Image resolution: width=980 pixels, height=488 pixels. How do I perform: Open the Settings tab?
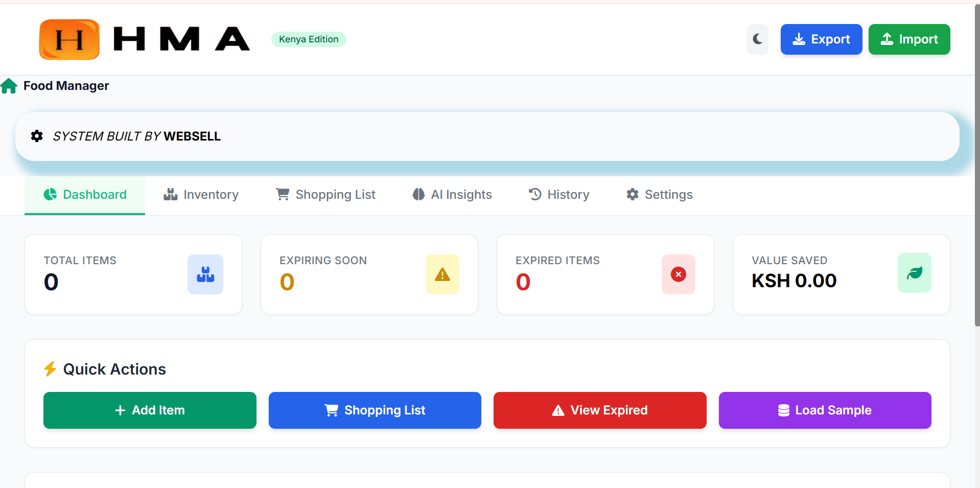[x=659, y=195]
